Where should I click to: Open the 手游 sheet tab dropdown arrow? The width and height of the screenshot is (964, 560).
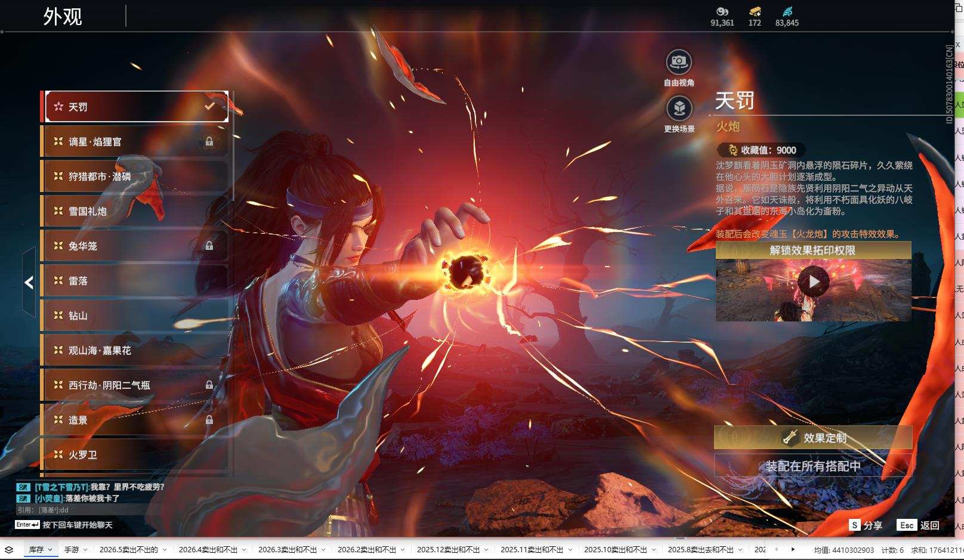tap(85, 550)
